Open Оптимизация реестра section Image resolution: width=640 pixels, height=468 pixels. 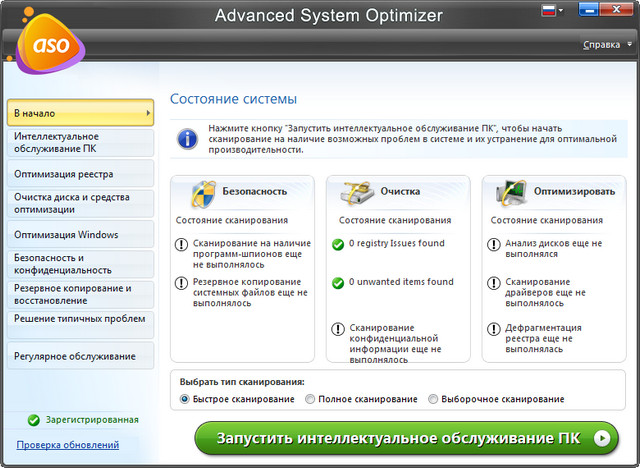pos(78,174)
